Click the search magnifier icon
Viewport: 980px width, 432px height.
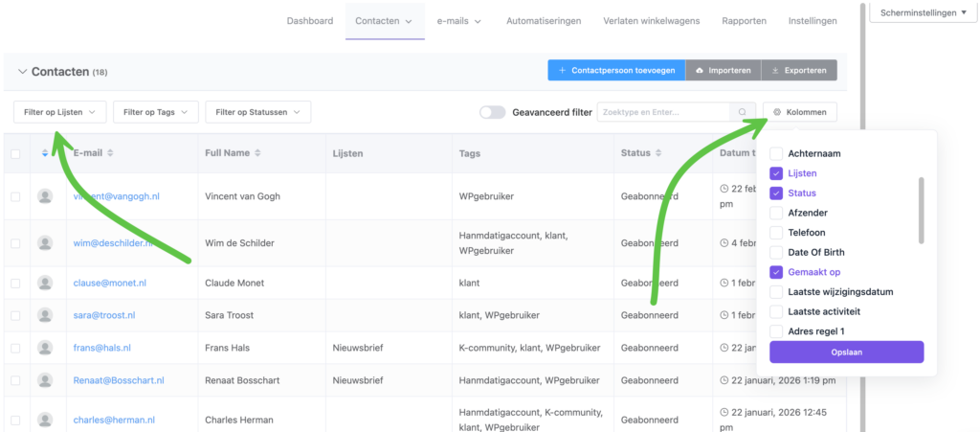[x=742, y=112]
